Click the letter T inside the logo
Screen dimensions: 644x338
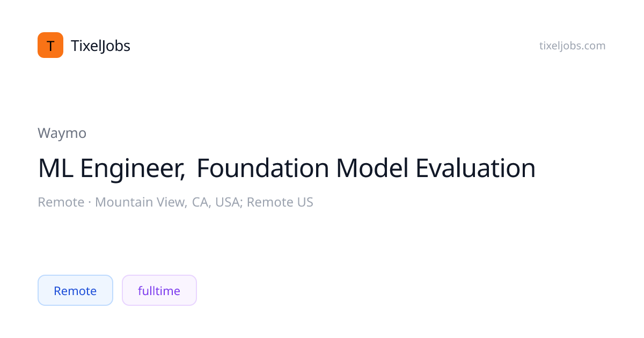pos(50,46)
